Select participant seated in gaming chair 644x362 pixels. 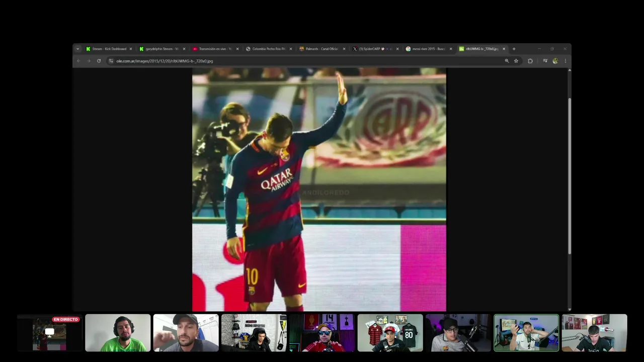254,333
